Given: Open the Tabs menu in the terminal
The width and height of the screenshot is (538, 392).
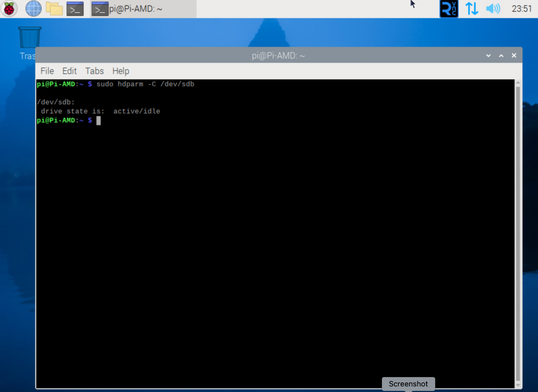Looking at the screenshot, I should pyautogui.click(x=94, y=71).
